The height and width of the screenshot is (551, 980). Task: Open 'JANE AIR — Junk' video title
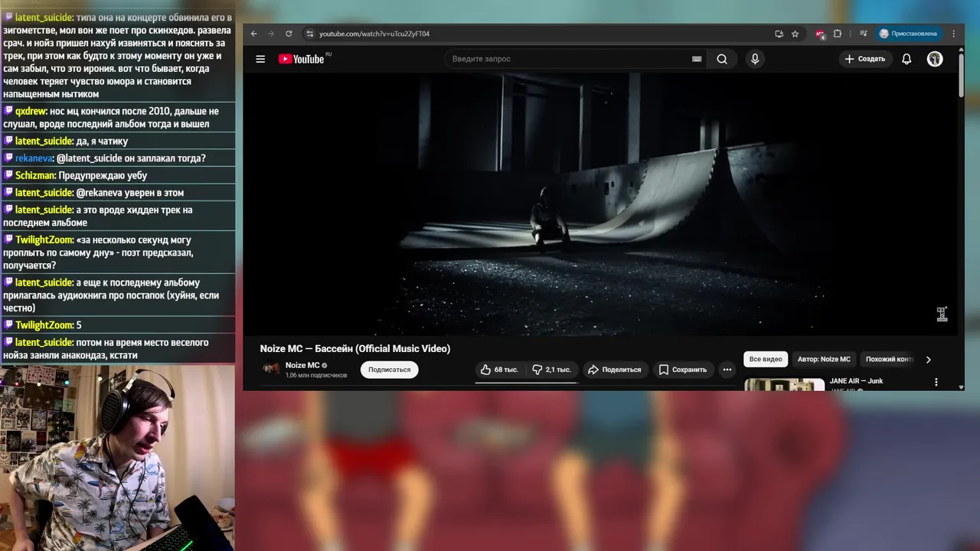click(856, 381)
